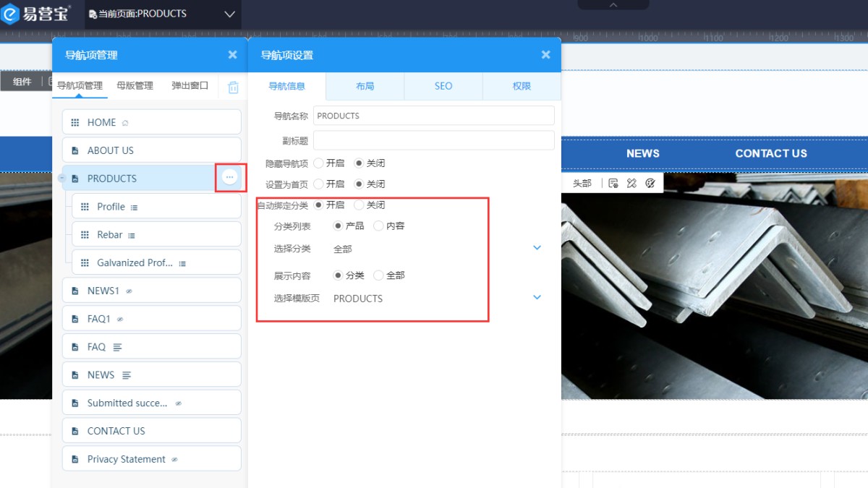Select 全部 for 展示内容

tap(378, 275)
